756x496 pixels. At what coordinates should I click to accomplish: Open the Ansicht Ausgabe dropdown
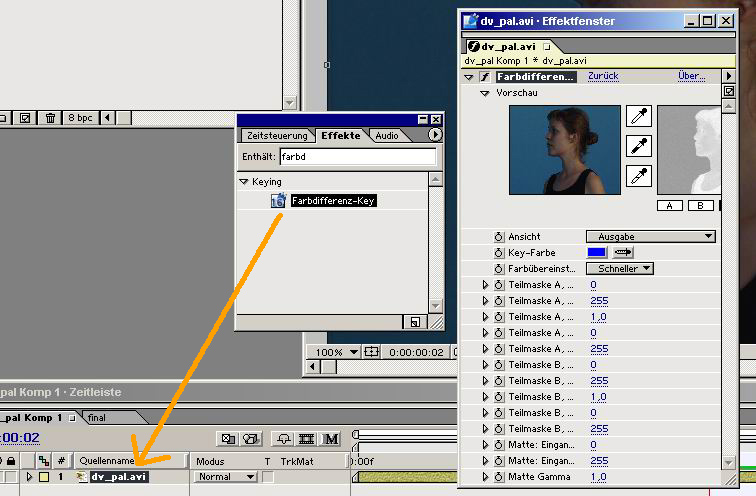pos(650,236)
